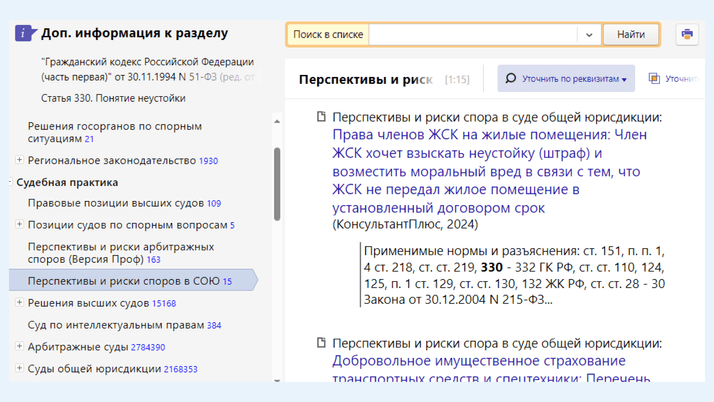Click the magnifier icon in Уточнить по реквизитам

[x=511, y=78]
